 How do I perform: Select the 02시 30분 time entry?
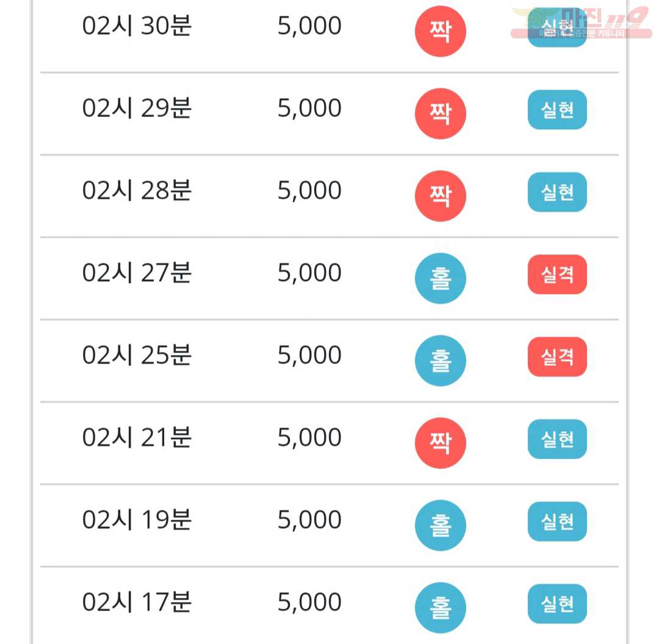click(x=137, y=26)
